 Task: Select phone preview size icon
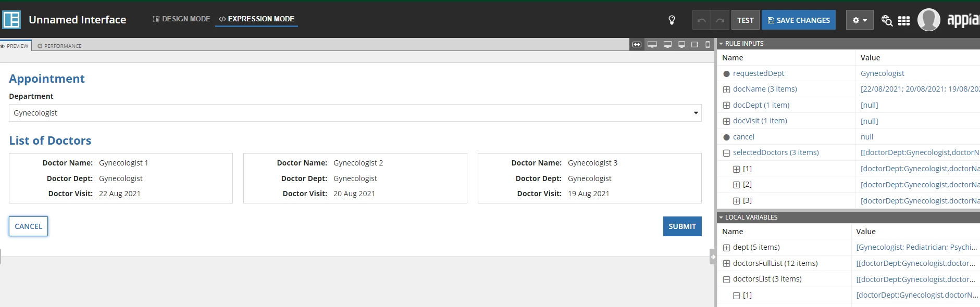click(708, 45)
